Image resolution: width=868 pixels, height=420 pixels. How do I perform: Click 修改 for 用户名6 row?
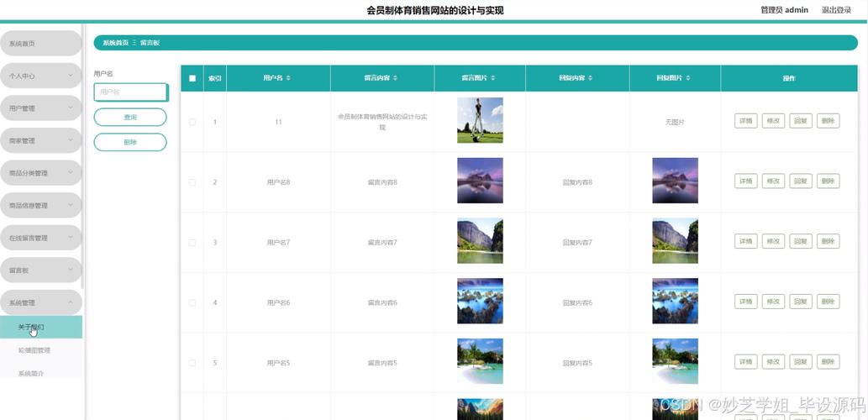click(773, 302)
